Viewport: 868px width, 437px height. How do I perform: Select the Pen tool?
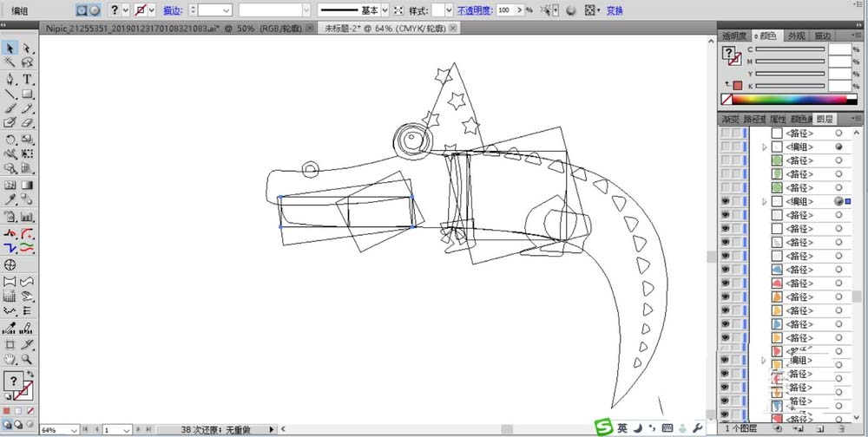coord(10,79)
